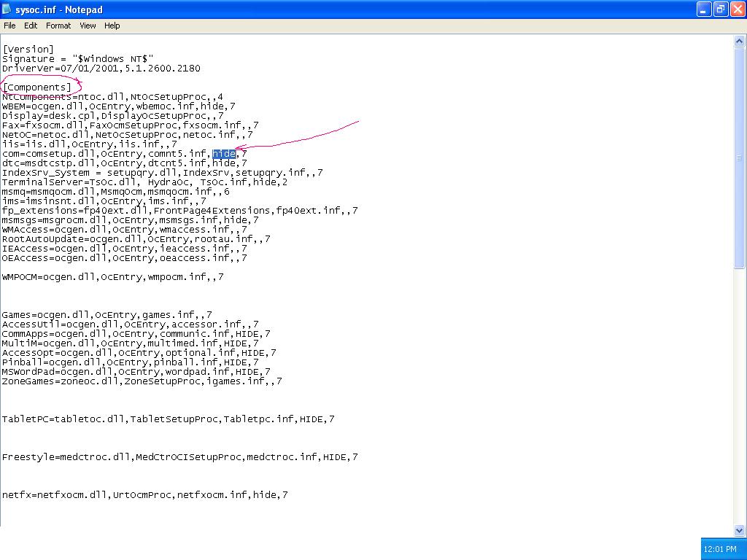This screenshot has width=747, height=560.
Task: Minimize the sysoc.inf Notepad window
Action: [704, 9]
